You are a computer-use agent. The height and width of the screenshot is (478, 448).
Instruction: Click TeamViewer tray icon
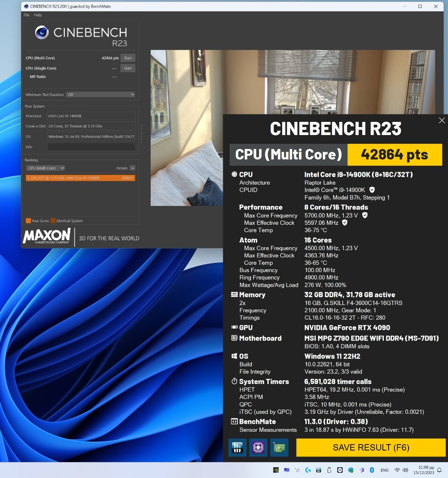point(340,470)
